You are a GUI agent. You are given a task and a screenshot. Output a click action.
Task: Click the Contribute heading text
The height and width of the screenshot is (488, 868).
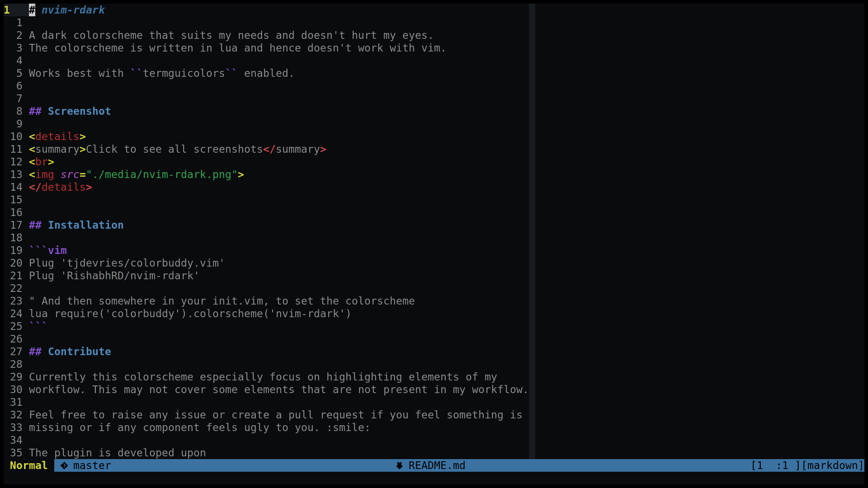(x=79, y=352)
